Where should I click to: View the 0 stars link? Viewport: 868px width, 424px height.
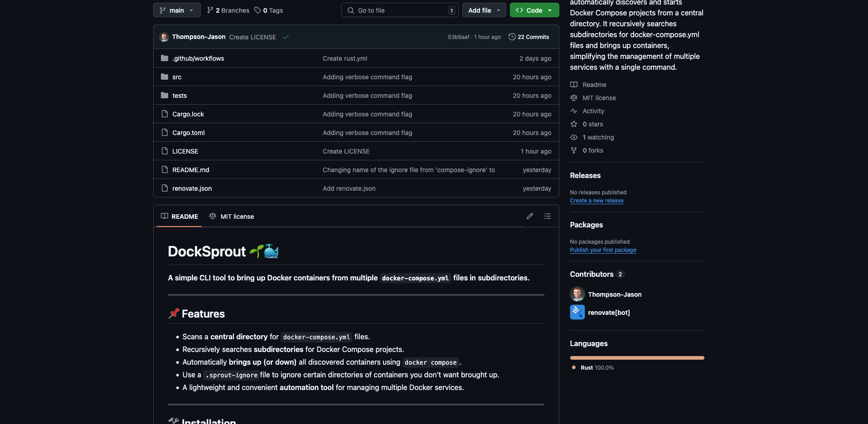click(x=593, y=124)
